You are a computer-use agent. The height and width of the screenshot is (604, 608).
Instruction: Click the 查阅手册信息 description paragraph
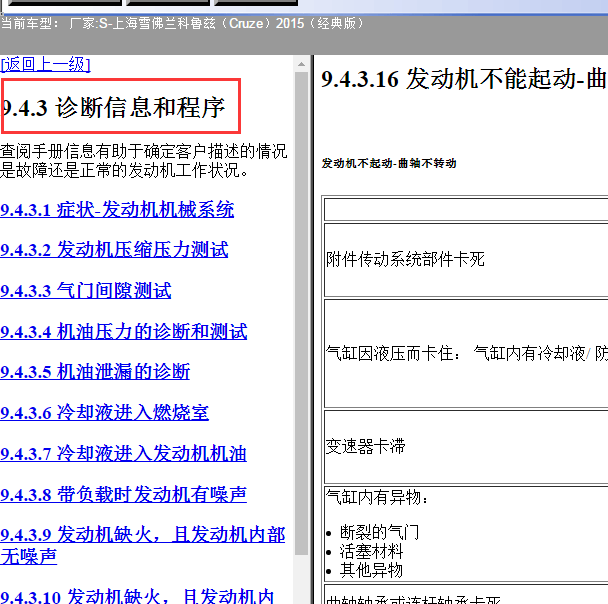tap(143, 160)
